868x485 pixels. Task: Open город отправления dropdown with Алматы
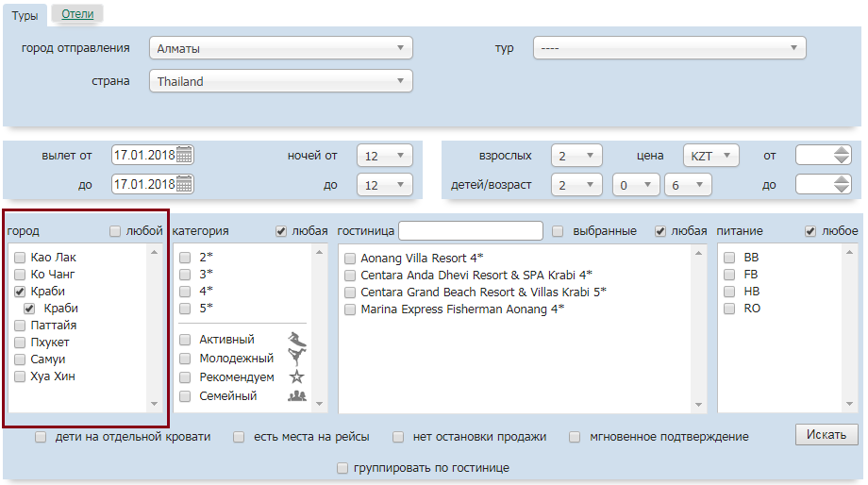click(280, 48)
